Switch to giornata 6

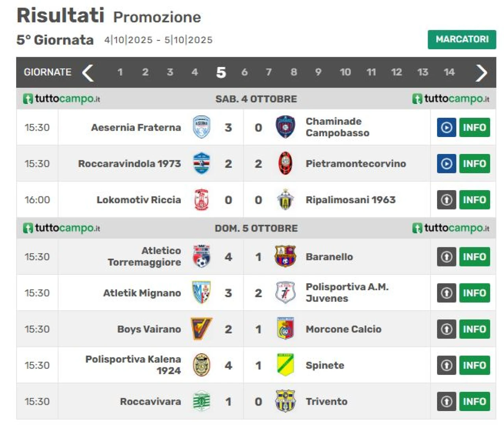tap(245, 72)
